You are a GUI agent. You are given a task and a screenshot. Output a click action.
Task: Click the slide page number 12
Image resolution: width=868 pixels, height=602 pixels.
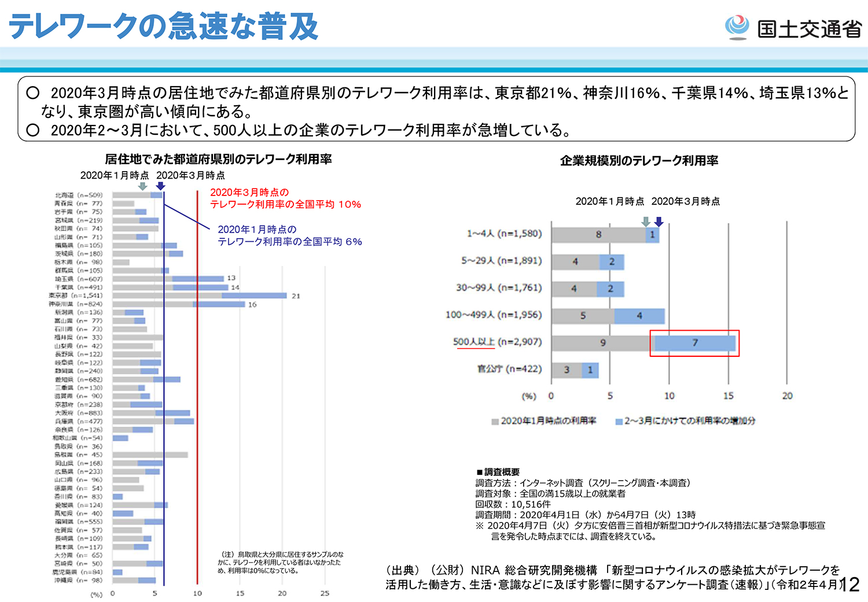[x=849, y=585]
